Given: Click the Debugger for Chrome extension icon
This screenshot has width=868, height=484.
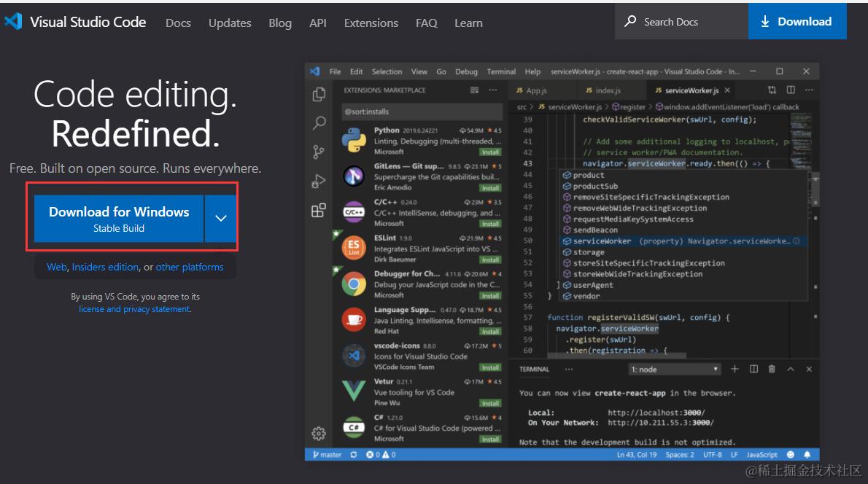Looking at the screenshot, I should pos(354,284).
